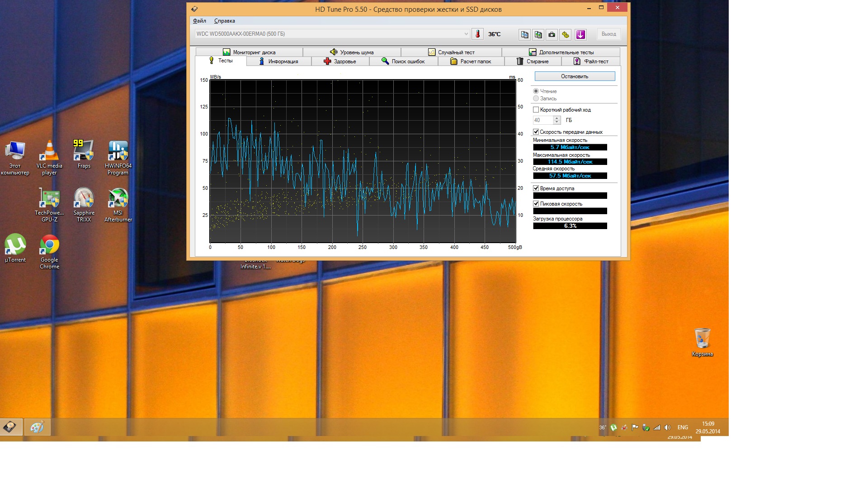The image size is (868, 488).
Task: Uncheck Время доступа checkbox
Action: (536, 188)
